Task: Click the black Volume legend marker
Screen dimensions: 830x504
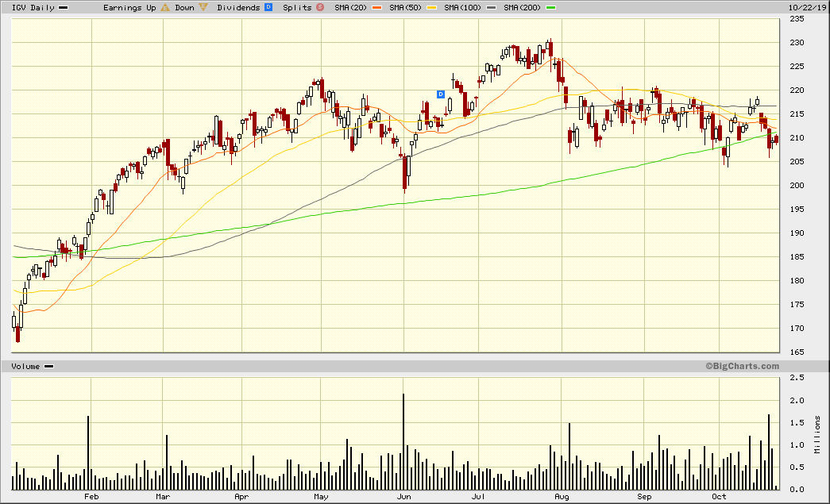Action: 49,366
